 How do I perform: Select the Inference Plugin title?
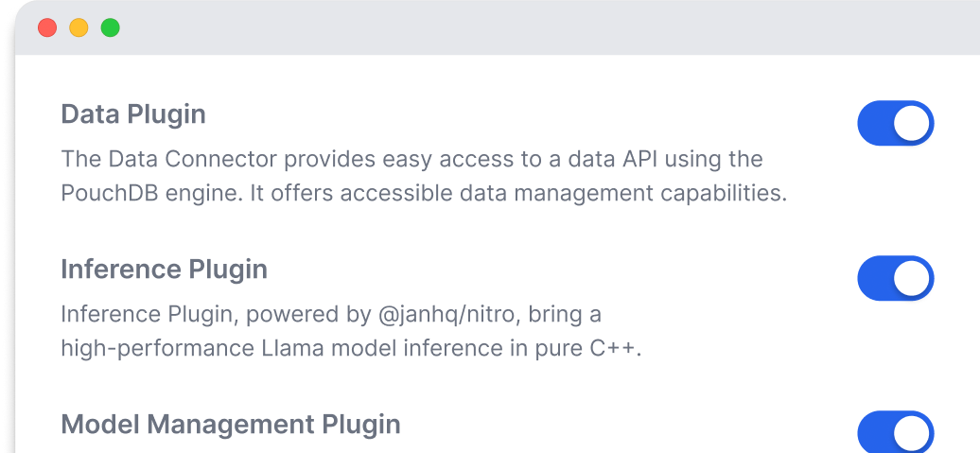coord(164,270)
